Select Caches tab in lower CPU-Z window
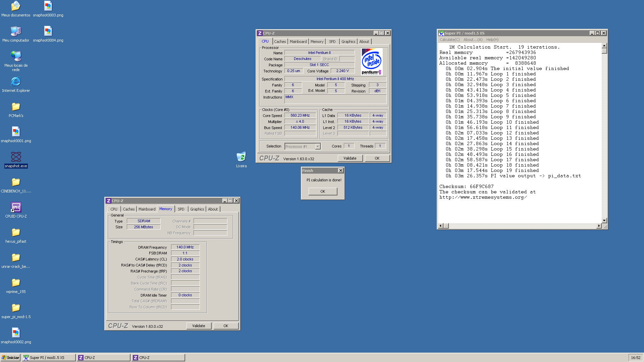 (x=128, y=209)
